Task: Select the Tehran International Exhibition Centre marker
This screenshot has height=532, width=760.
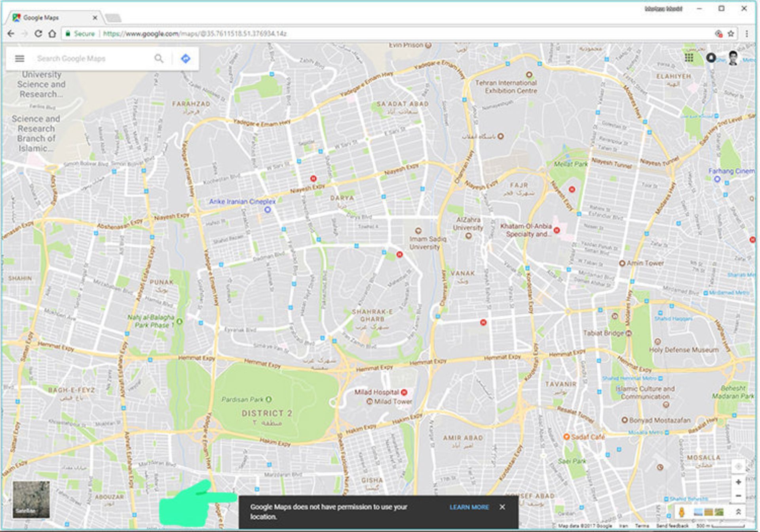Action: coord(529,74)
